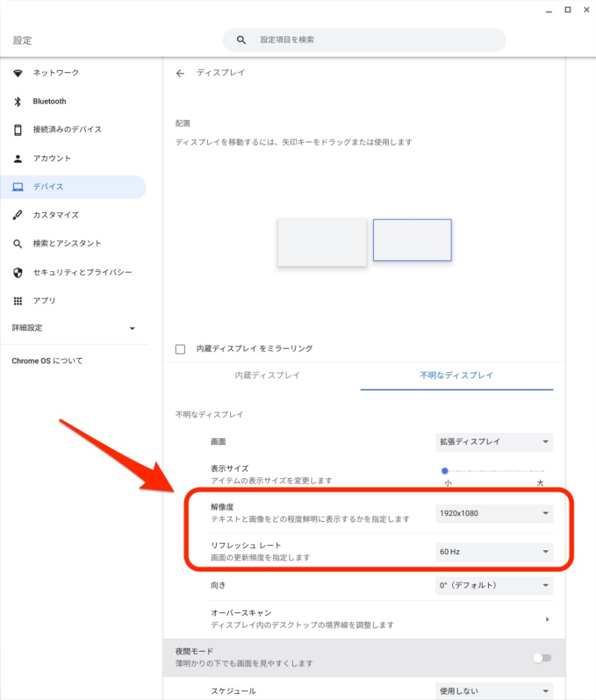Viewport: 596px width, 700px height.
Task: Toggle the 夜間モード switch
Action: pyautogui.click(x=542, y=658)
